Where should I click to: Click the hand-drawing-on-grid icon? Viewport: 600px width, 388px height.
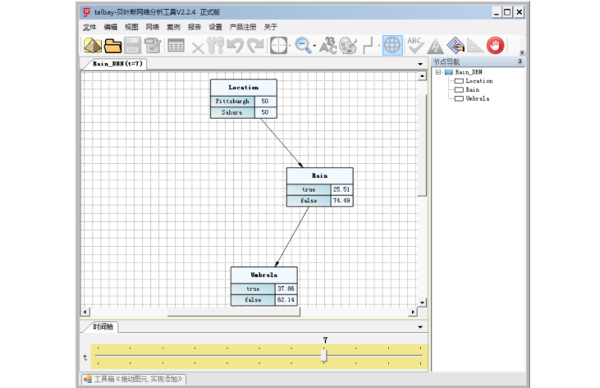pyautogui.click(x=455, y=46)
